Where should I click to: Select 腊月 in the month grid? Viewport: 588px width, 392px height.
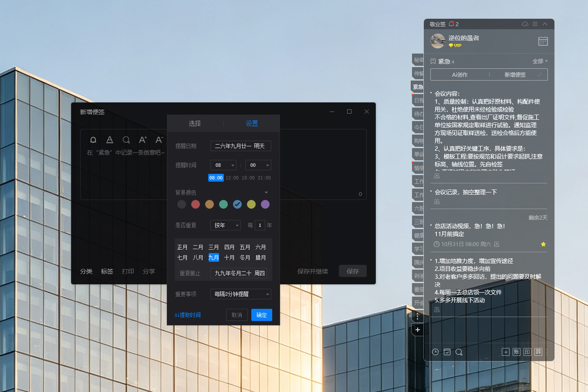pyautogui.click(x=261, y=257)
